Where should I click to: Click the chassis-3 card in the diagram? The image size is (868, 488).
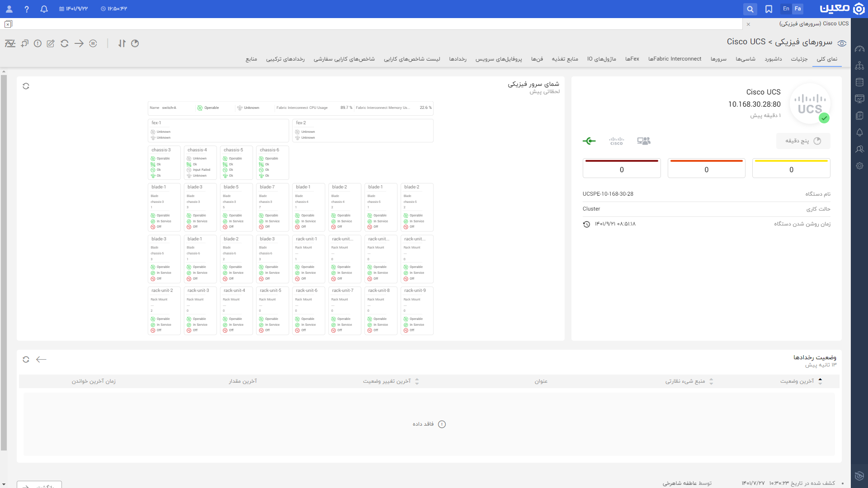[164, 163]
